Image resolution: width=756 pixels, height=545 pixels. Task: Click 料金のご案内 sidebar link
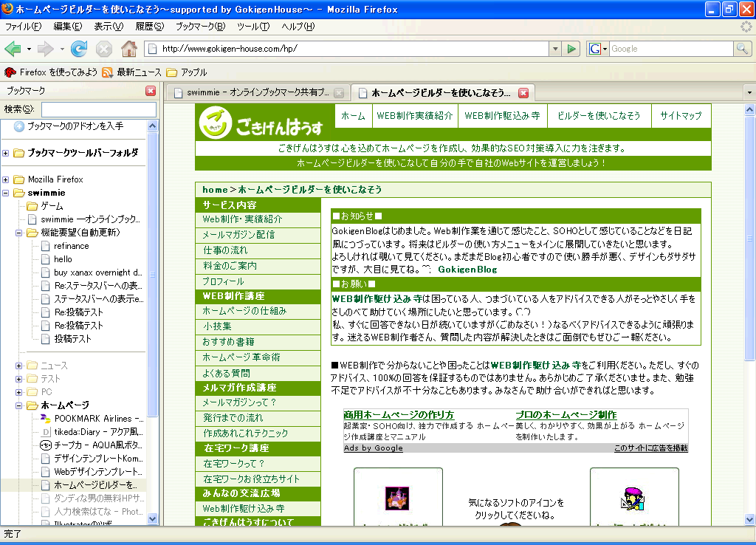click(230, 266)
